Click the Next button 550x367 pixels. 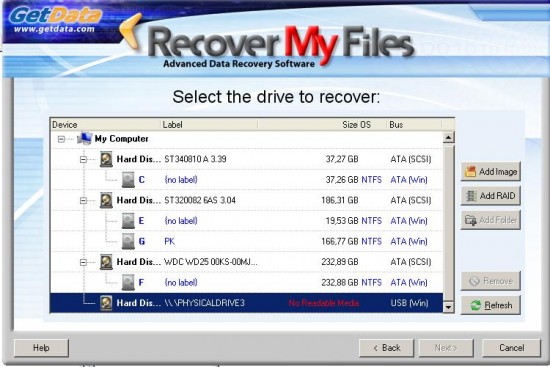pyautogui.click(x=446, y=348)
